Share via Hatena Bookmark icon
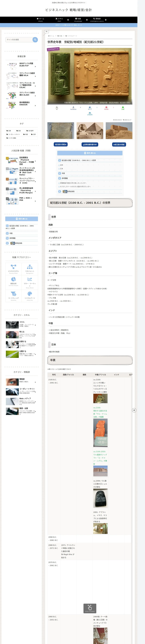The height and width of the screenshot is (644, 145). 90,108
